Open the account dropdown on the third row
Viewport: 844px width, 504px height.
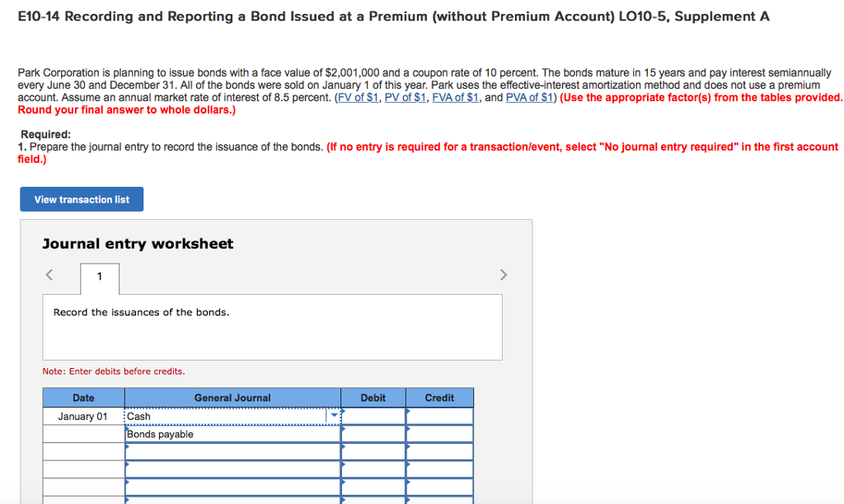pos(233,450)
